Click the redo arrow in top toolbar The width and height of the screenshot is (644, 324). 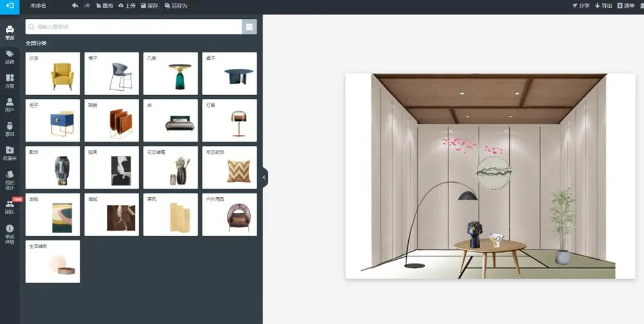(x=87, y=6)
